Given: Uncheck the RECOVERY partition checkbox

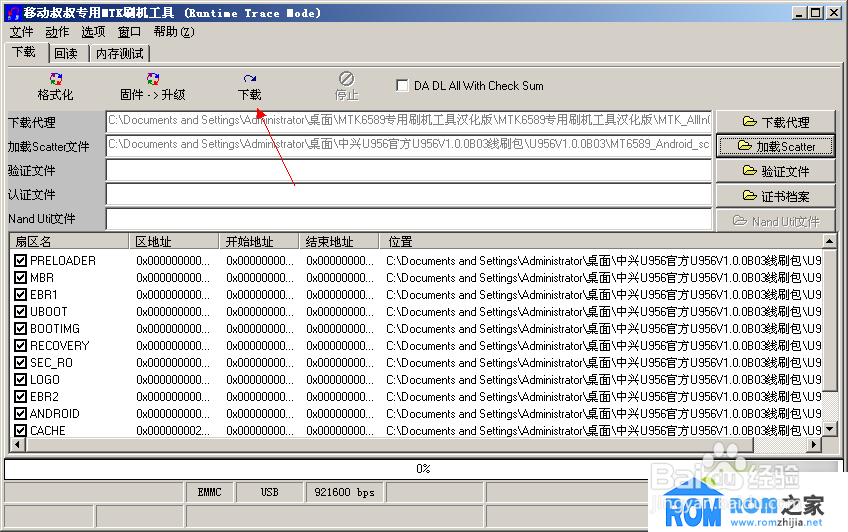Looking at the screenshot, I should click(21, 345).
